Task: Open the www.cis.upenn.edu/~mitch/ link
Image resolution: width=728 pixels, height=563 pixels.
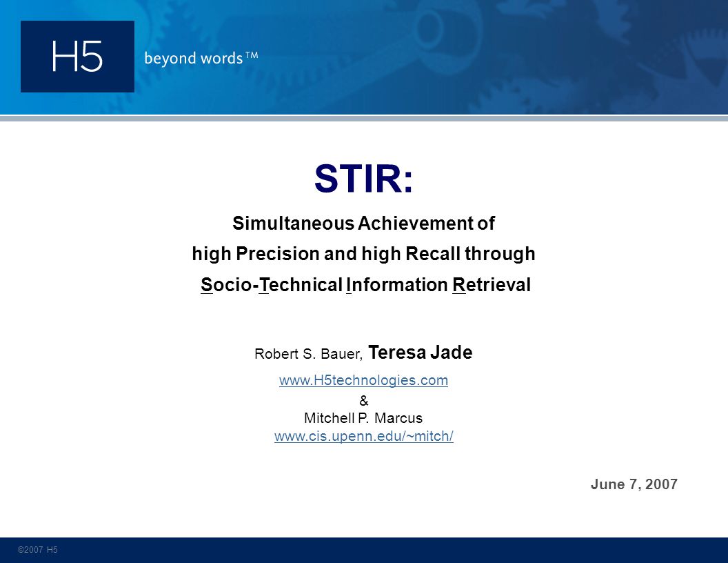Action: pos(363,436)
